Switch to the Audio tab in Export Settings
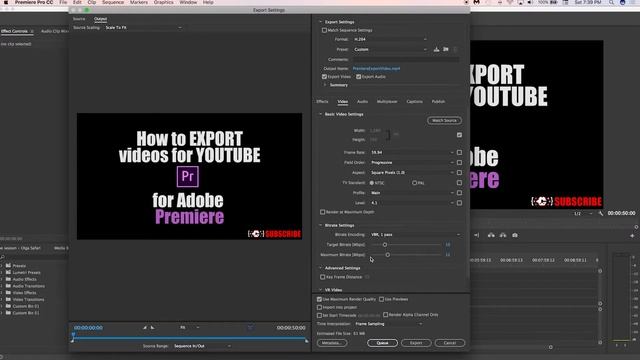Viewport: 640px width, 360px height. (362, 102)
